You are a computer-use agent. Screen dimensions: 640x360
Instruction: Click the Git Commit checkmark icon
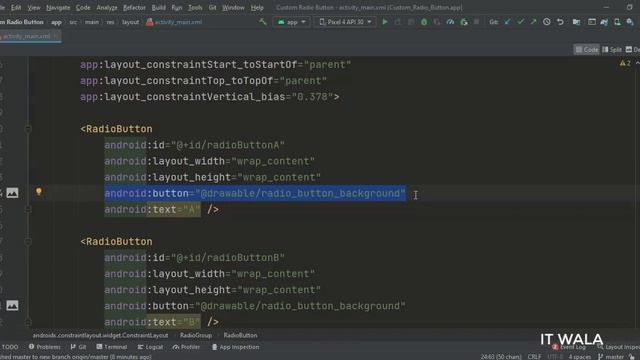pyautogui.click(x=520, y=22)
